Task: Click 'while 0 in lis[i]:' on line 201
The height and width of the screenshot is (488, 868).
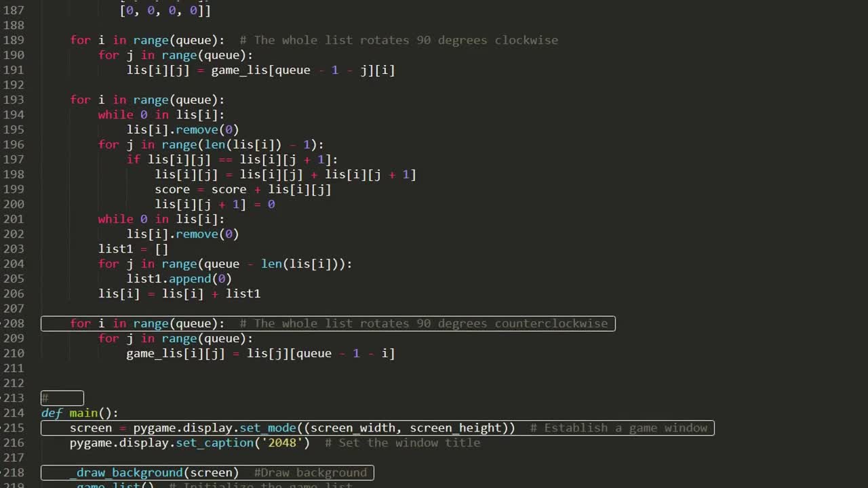Action: (x=161, y=219)
